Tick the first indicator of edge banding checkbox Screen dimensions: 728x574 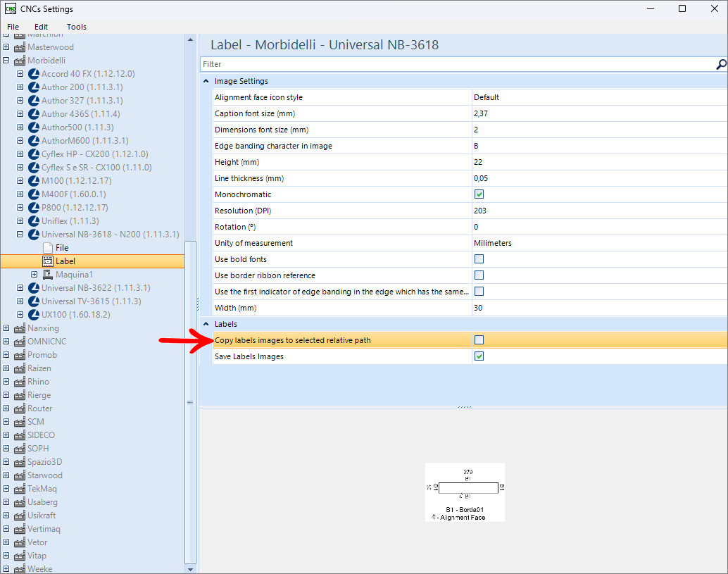point(479,291)
